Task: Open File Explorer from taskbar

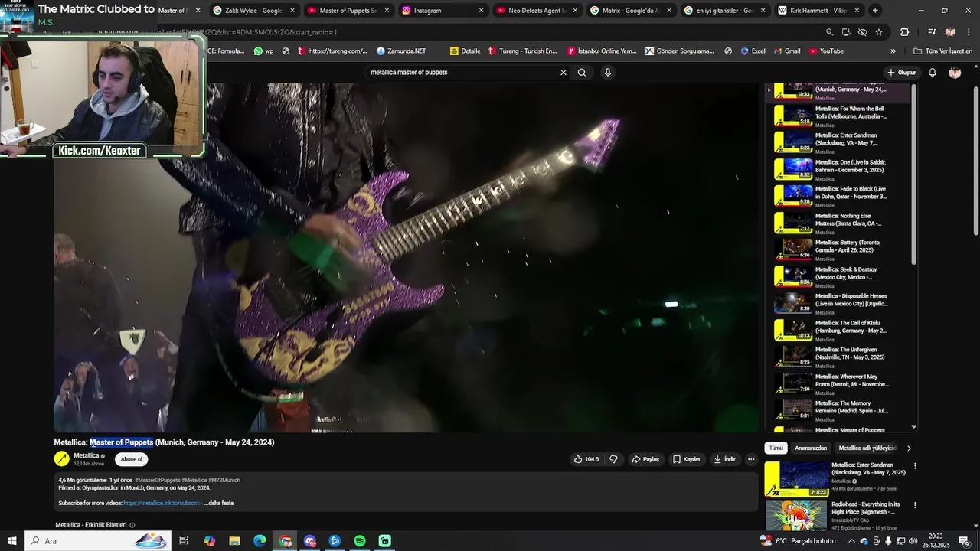Action: pos(234,541)
